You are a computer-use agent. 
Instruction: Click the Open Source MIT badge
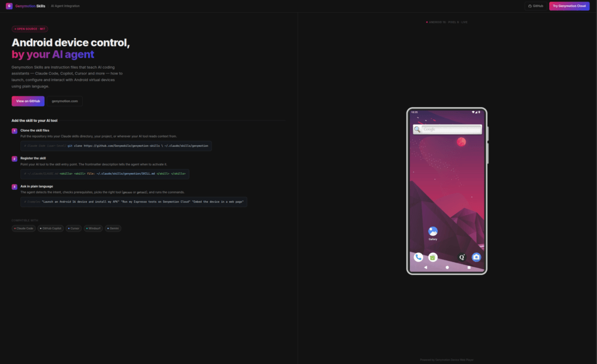coord(30,28)
